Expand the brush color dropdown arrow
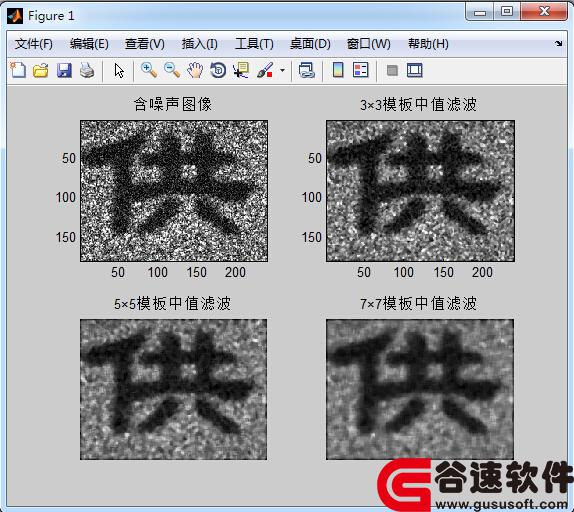Image resolution: width=574 pixels, height=512 pixels. (x=282, y=70)
